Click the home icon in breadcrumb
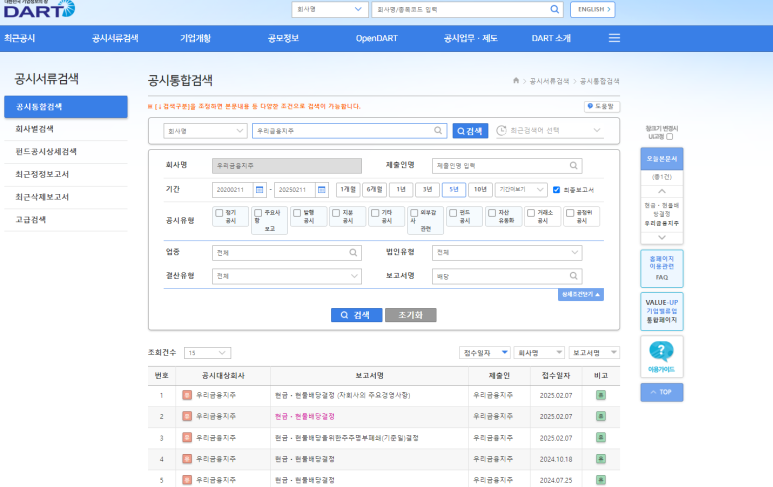This screenshot has height=487, width=773. pos(516,80)
